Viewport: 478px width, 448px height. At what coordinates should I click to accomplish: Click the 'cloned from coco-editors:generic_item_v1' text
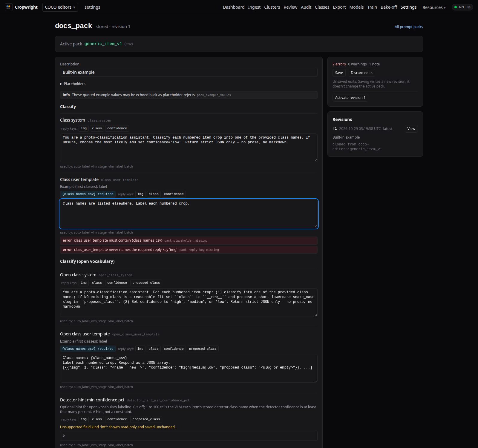click(x=357, y=147)
